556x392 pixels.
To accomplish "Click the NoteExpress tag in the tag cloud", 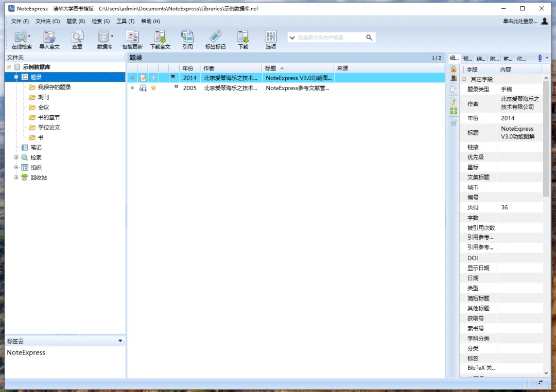I will coord(26,353).
